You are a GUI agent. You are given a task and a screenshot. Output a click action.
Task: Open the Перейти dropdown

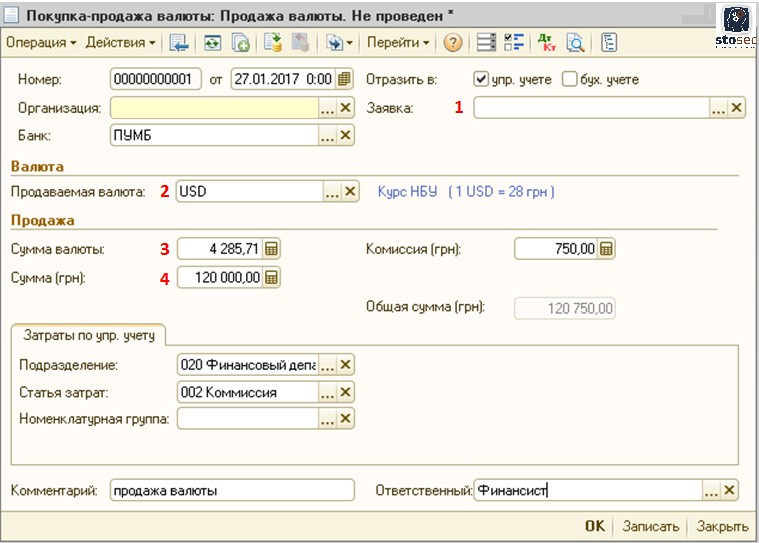click(398, 43)
